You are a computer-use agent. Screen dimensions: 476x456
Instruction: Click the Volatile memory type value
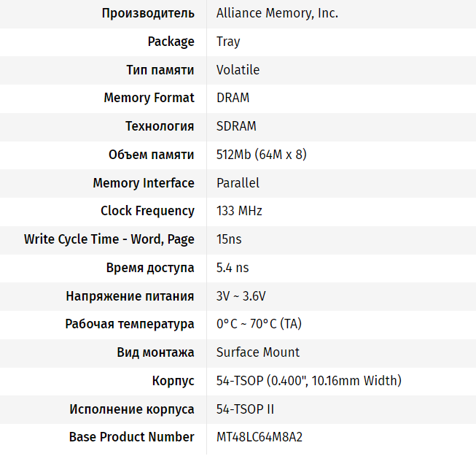238,70
